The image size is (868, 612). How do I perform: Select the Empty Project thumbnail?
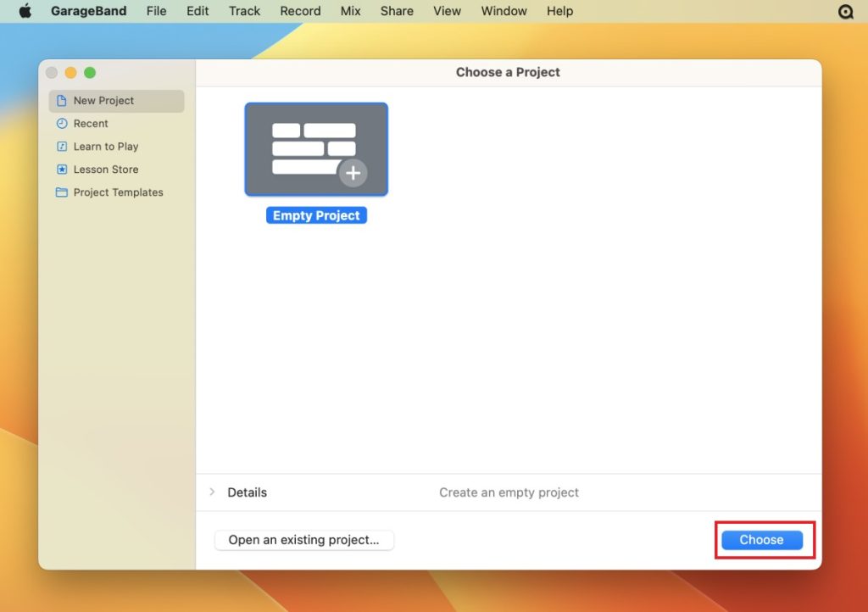pos(316,149)
